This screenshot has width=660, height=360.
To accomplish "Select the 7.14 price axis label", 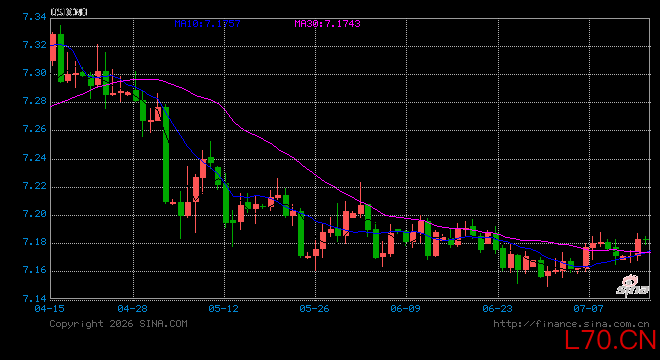I will coord(35,299).
